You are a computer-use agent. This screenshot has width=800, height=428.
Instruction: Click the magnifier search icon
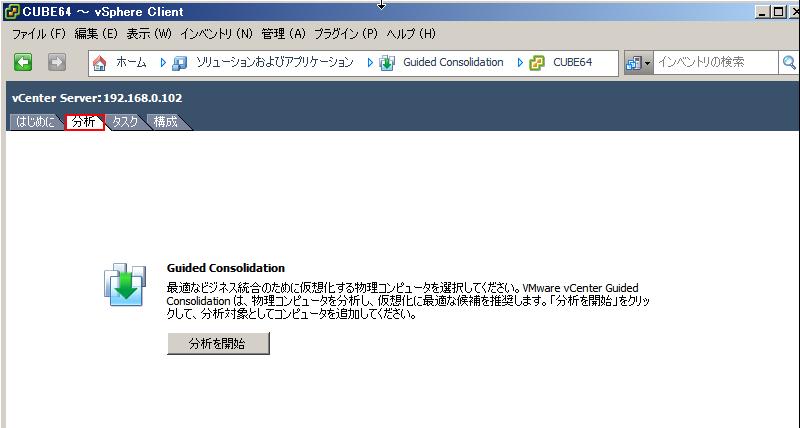pos(789,63)
